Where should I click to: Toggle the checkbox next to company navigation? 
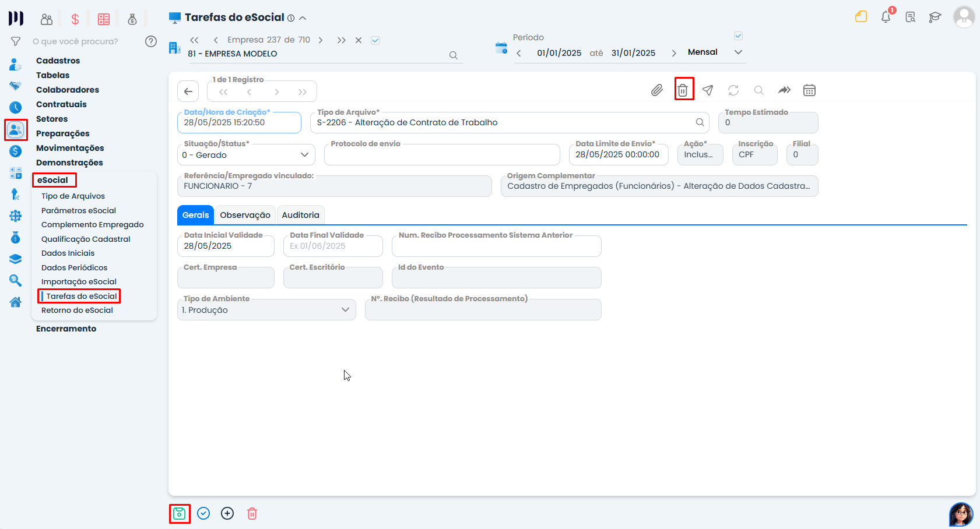[x=375, y=40]
